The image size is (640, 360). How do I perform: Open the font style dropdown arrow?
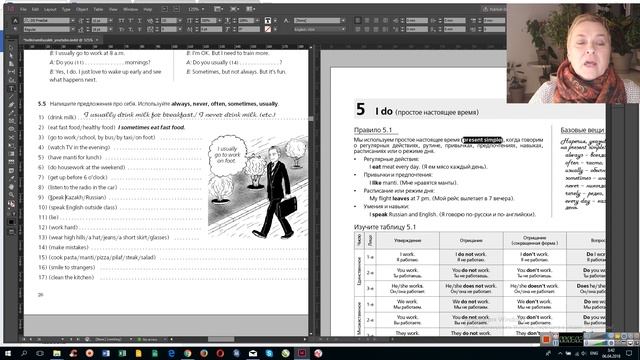[x=73, y=29]
